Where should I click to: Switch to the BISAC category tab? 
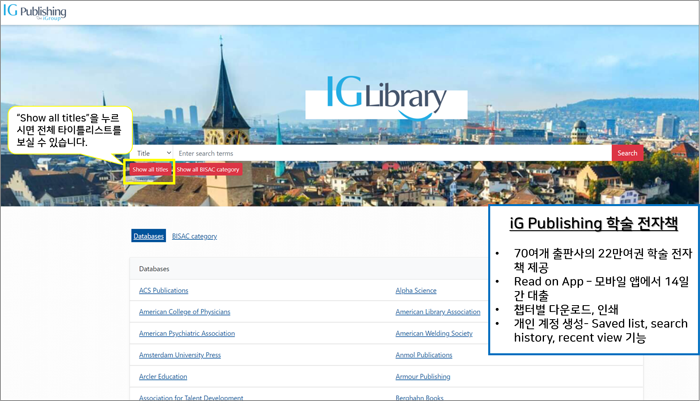coord(194,236)
